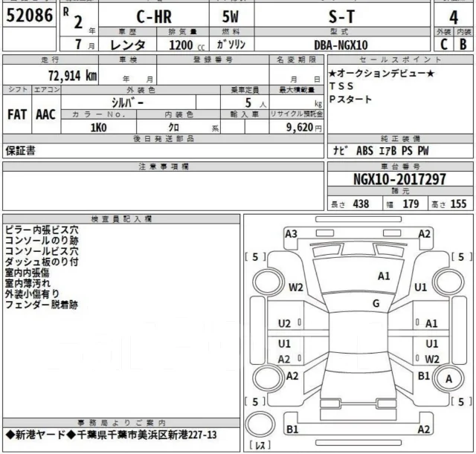The image size is (476, 454).
Task: Select ★オークションデビュー★ sales point
Action: tap(382, 74)
